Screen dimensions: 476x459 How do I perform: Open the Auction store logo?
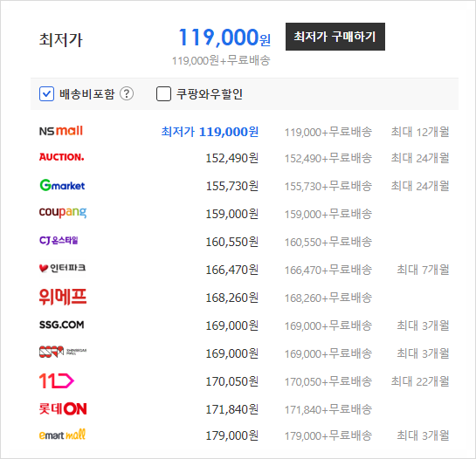tap(62, 157)
